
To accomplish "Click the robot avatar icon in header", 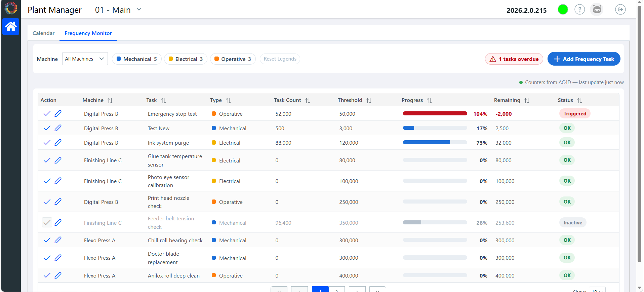I will pyautogui.click(x=597, y=9).
